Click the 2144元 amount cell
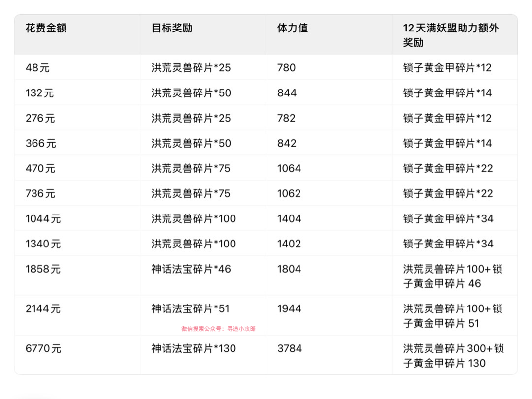The image size is (532, 399). (x=43, y=309)
